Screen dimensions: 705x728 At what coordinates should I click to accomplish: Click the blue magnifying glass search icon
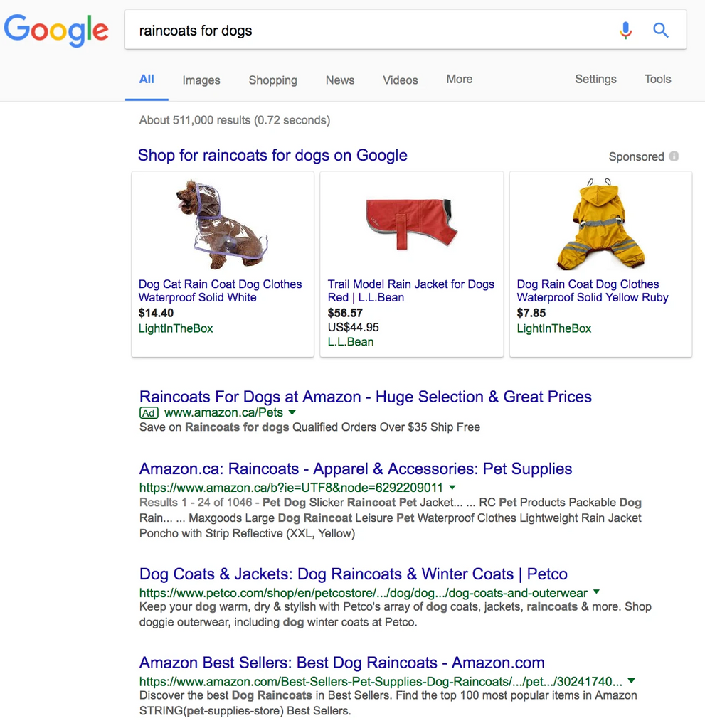click(x=661, y=30)
